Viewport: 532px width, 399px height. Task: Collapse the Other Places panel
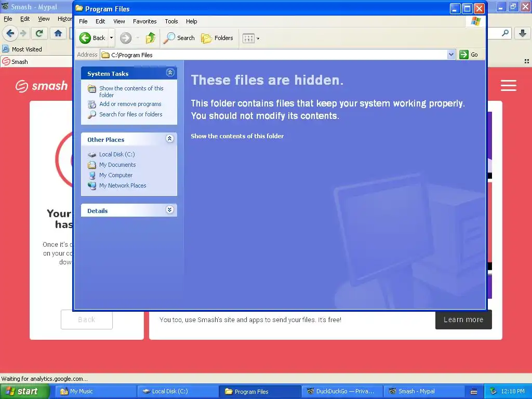(x=170, y=138)
